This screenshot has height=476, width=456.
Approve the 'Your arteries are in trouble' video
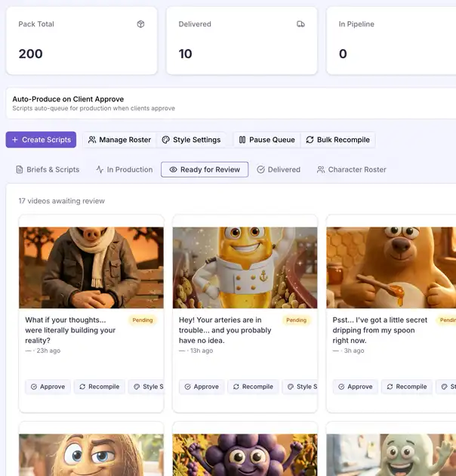point(202,387)
